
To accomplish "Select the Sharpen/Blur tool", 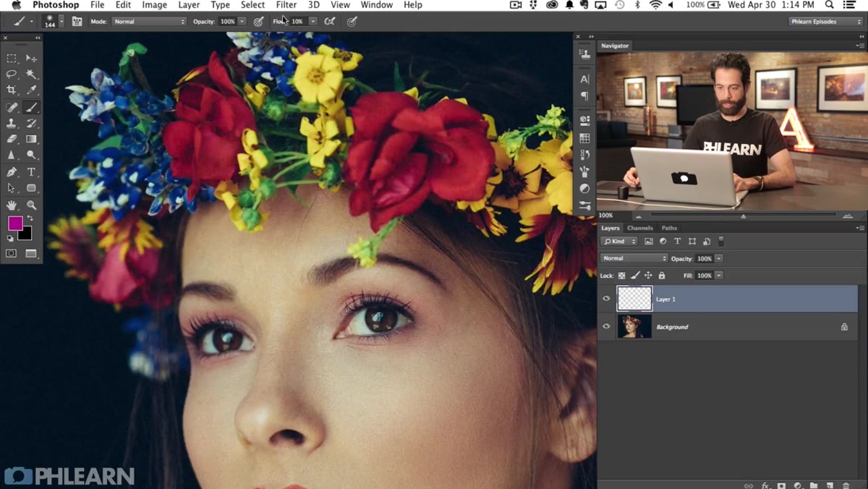I will point(12,155).
